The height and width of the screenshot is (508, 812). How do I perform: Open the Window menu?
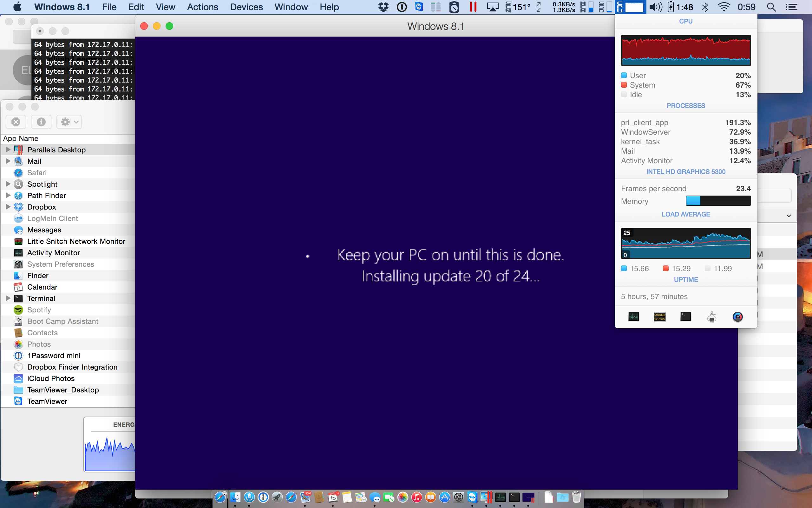291,7
